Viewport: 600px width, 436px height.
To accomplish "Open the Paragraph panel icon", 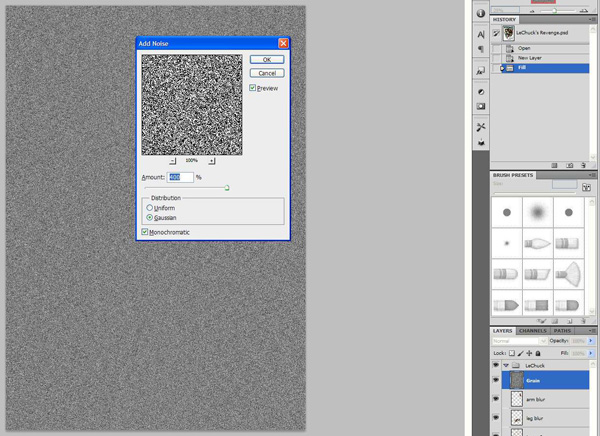I will coord(481,49).
